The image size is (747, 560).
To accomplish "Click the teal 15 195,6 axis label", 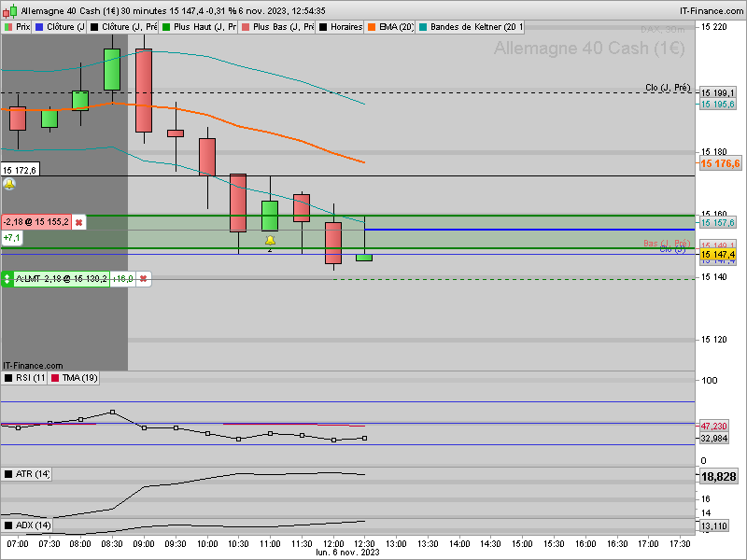I will pyautogui.click(x=717, y=105).
